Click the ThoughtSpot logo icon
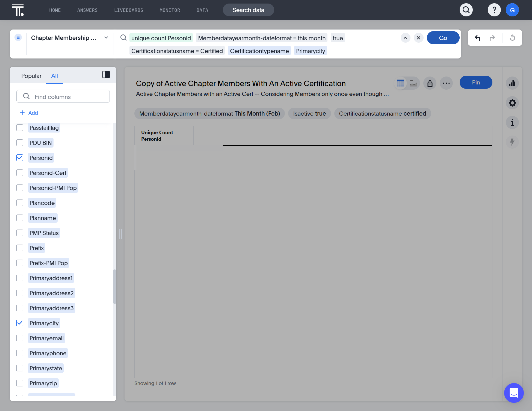 pyautogui.click(x=18, y=10)
